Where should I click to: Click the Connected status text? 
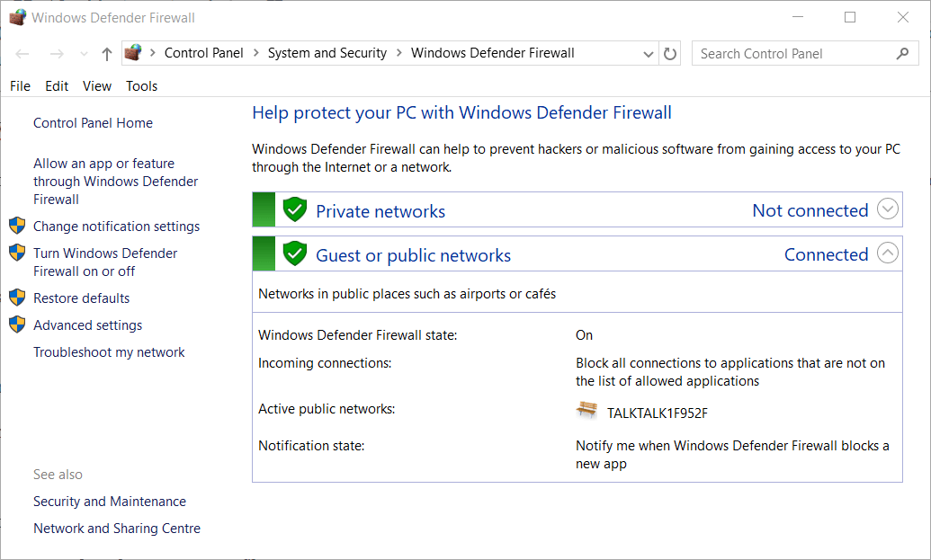pos(826,253)
